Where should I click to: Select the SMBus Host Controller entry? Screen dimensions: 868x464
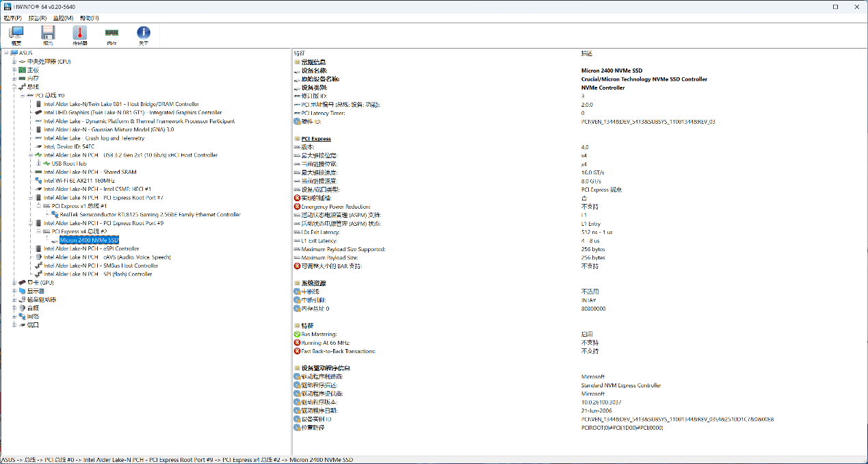pos(101,266)
